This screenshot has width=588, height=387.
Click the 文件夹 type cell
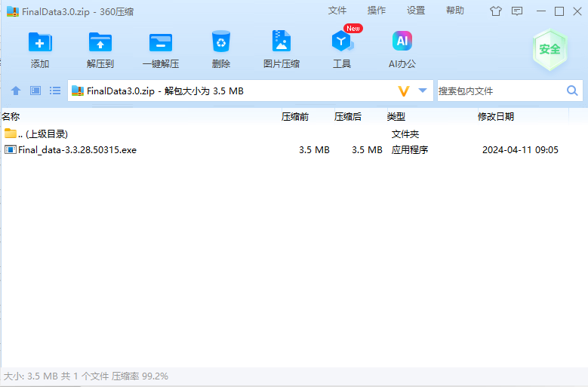(405, 134)
